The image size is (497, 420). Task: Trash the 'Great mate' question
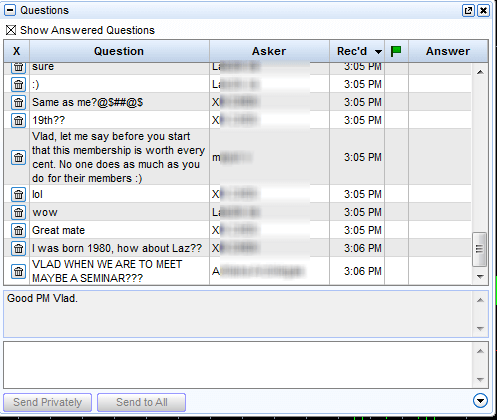(18, 230)
